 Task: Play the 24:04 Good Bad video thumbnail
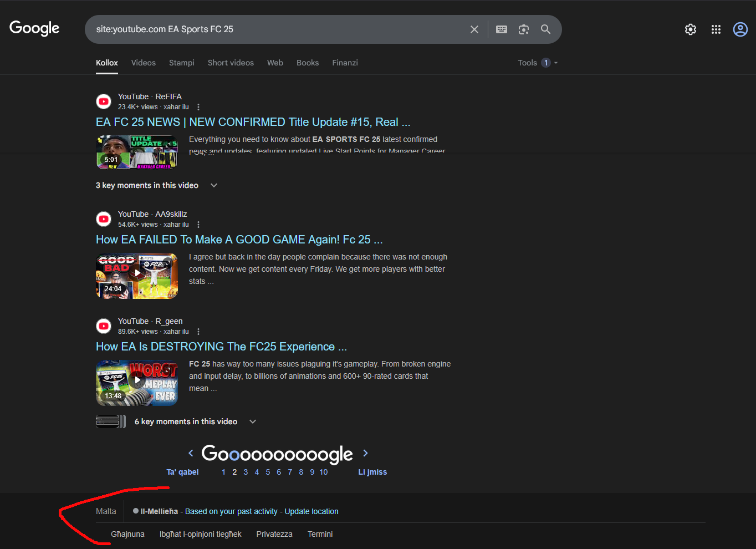137,276
